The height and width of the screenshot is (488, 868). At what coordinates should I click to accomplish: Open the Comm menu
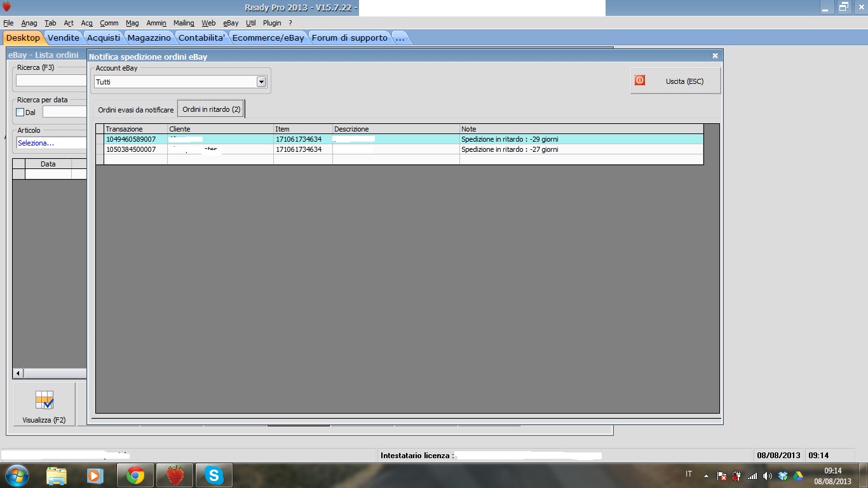(109, 23)
